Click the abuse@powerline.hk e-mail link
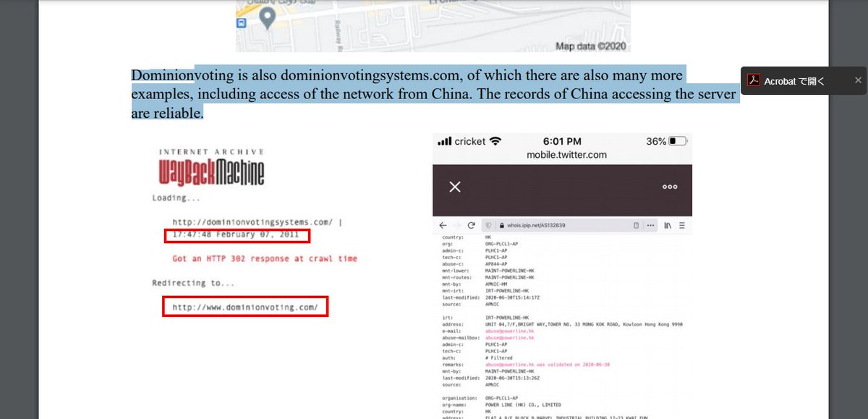The height and width of the screenshot is (419, 868). 509,331
